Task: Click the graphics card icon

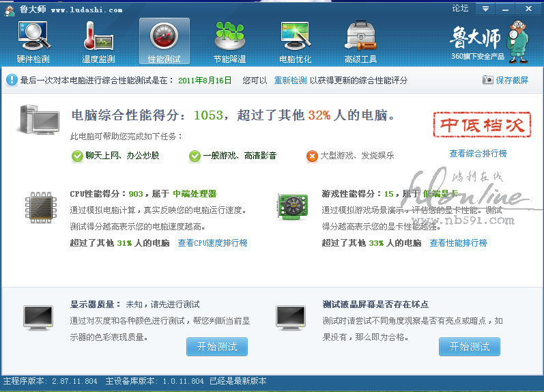Action: coord(293,207)
